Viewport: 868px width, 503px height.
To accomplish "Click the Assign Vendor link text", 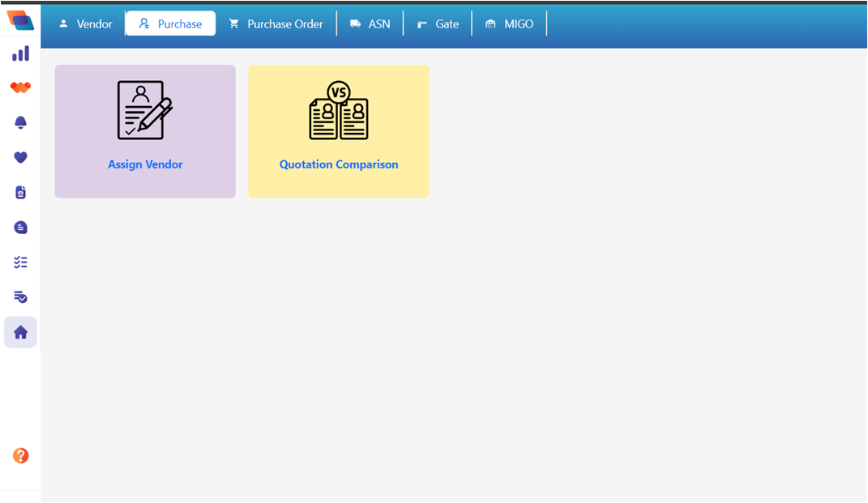I will 145,164.
